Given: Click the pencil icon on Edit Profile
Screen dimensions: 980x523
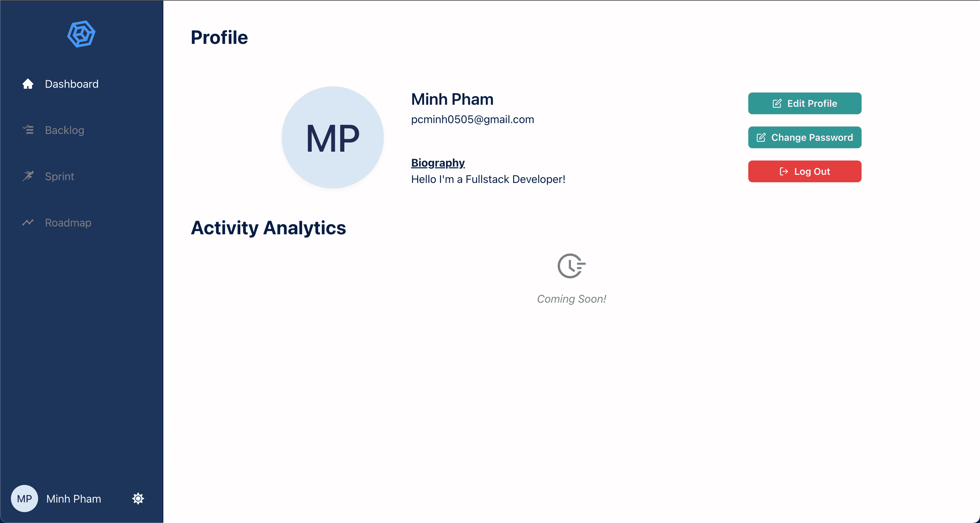Looking at the screenshot, I should coord(777,103).
